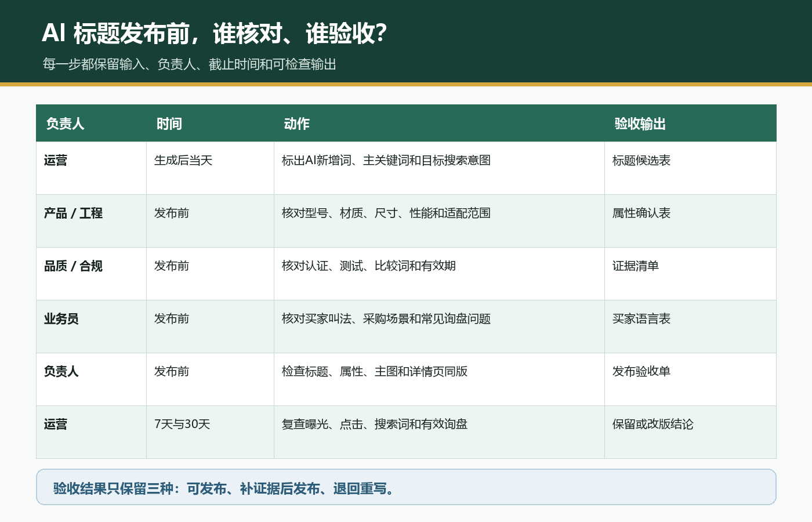Screen dimensions: 812x522
Task: Click the '发布验收单' output cell
Action: [690, 379]
